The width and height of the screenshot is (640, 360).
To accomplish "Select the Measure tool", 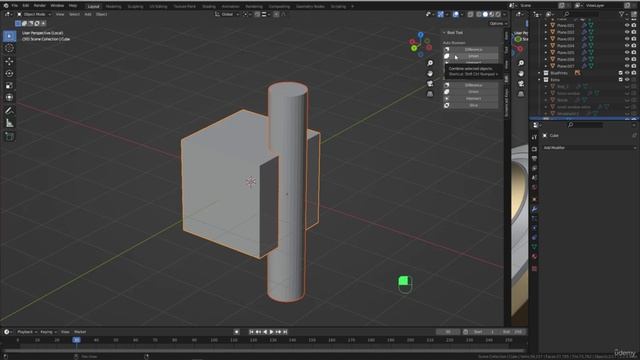I will click(9, 123).
